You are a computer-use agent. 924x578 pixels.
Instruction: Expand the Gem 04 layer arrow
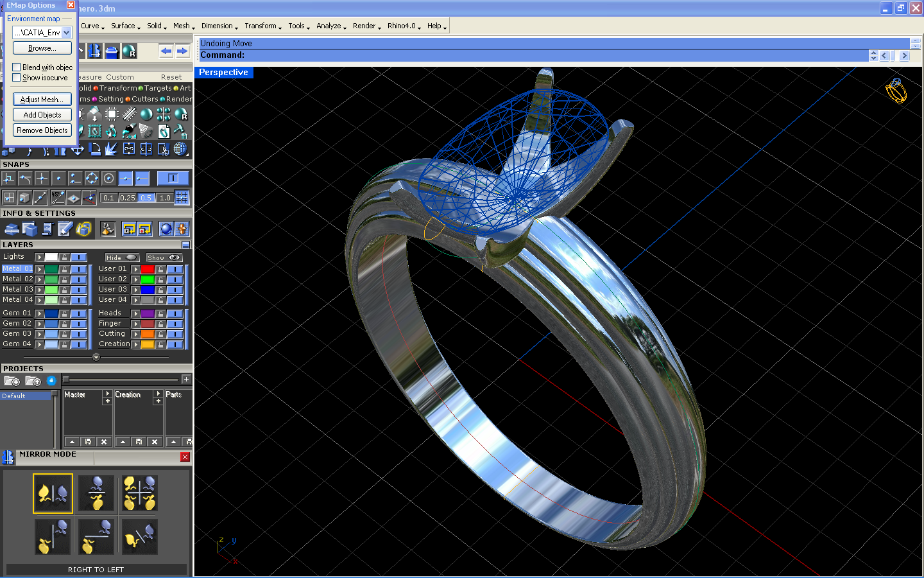pos(39,344)
